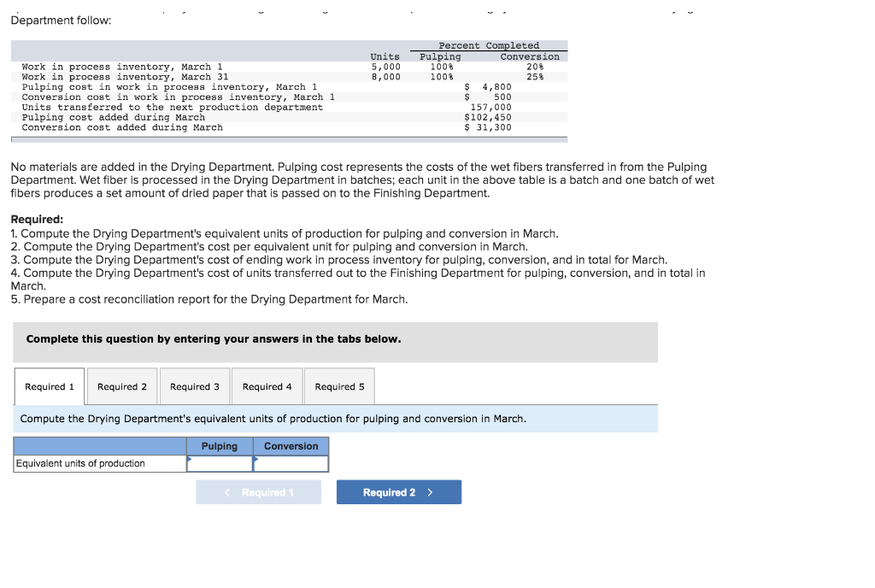Click the $102,450 pulping cost value
The height and width of the screenshot is (588, 875).
coord(488,117)
